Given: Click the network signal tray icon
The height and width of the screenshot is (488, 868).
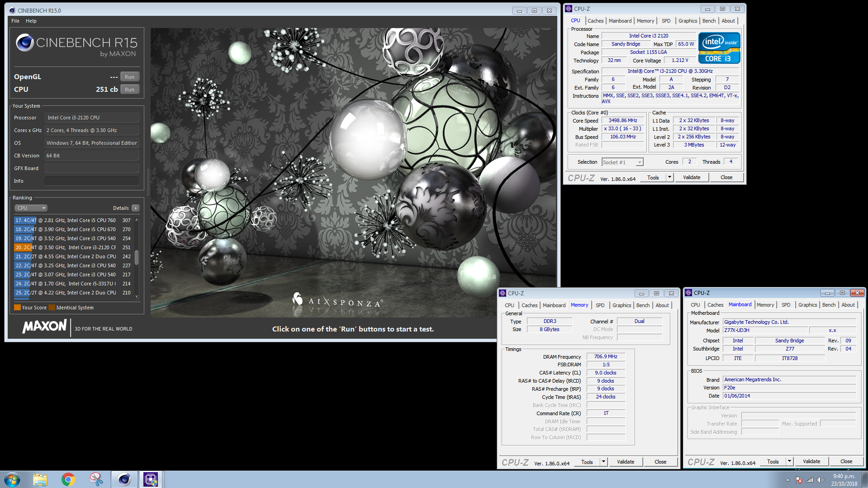Looking at the screenshot, I should [810, 480].
